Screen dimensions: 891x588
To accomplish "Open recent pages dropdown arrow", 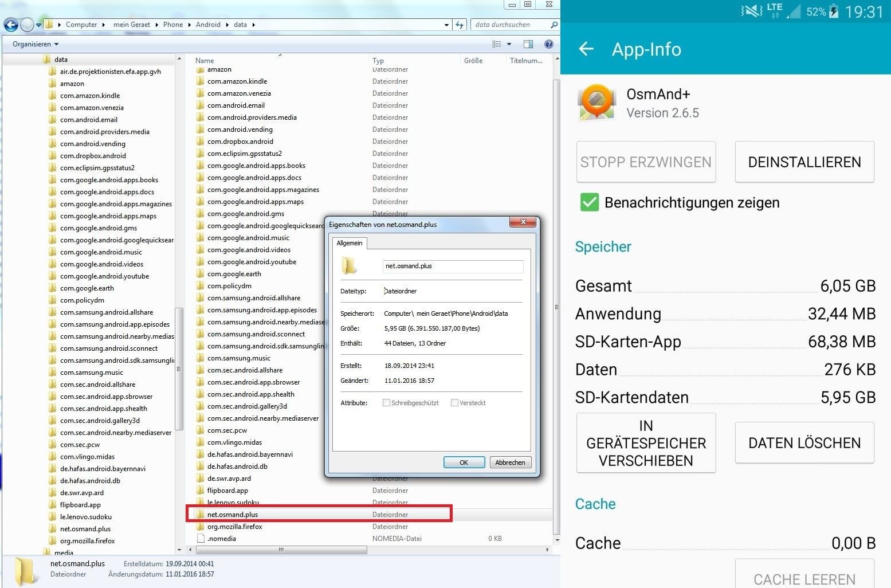I will (x=38, y=25).
